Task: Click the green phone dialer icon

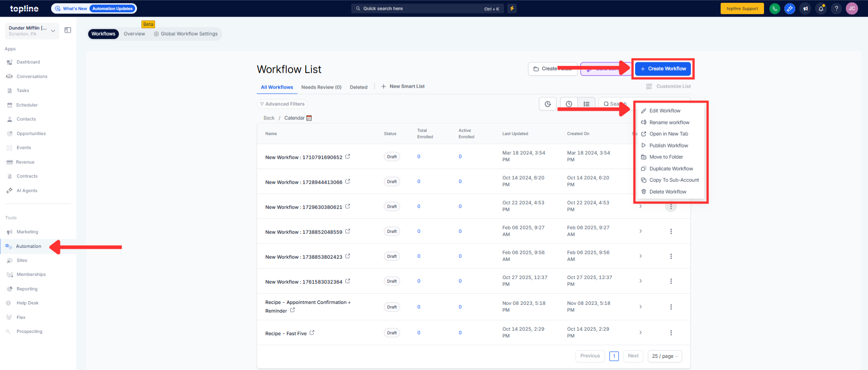Action: click(x=774, y=9)
